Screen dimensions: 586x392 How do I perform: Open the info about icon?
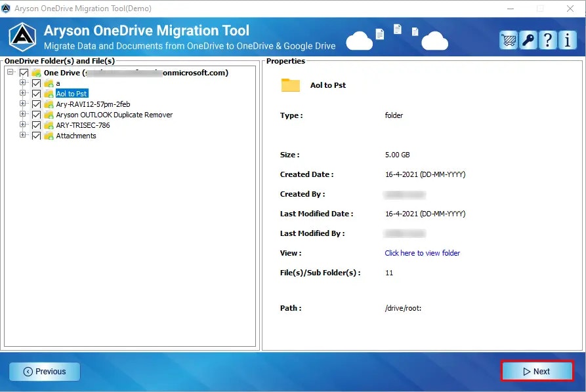click(568, 40)
